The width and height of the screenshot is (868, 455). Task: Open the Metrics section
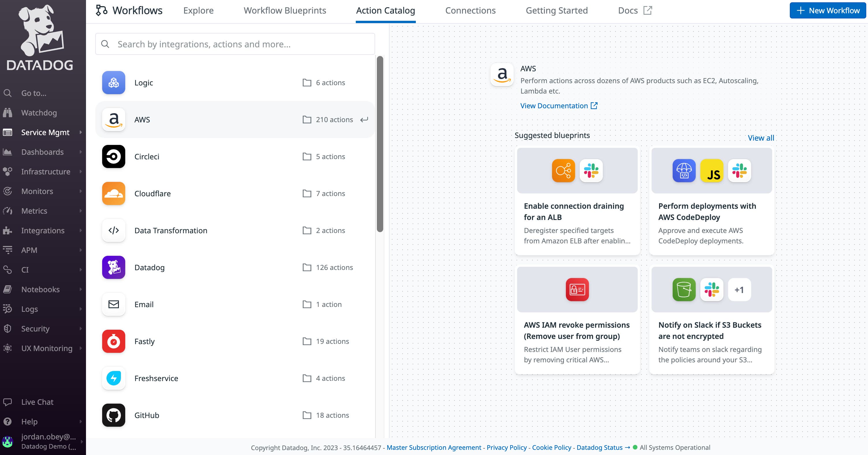pos(34,211)
